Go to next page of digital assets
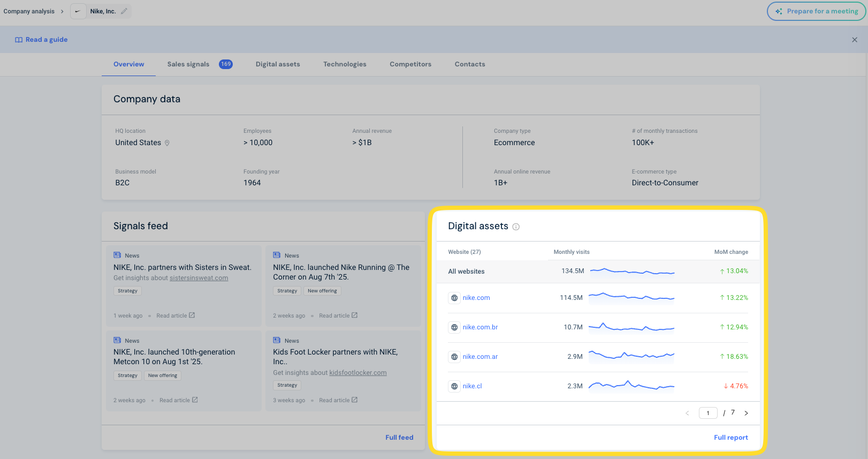The height and width of the screenshot is (459, 868). (x=746, y=413)
